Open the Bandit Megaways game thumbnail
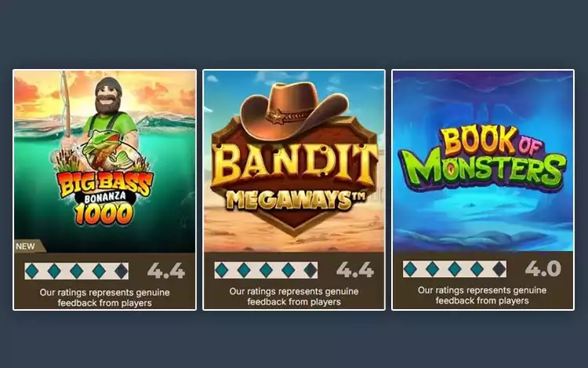 point(294,162)
